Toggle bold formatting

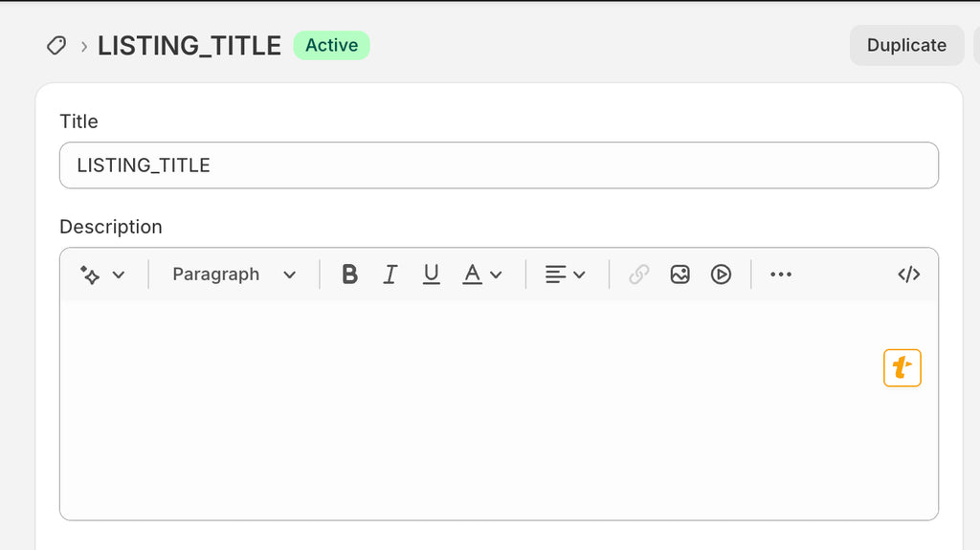coord(350,275)
